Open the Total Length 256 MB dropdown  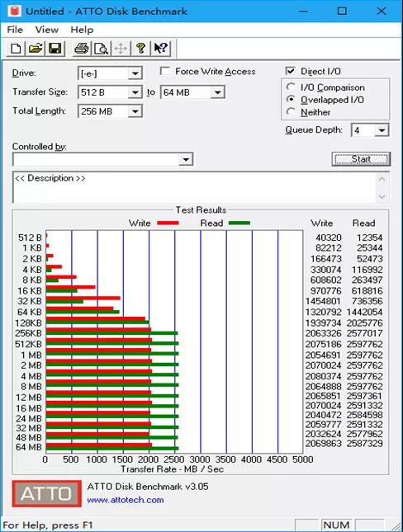tap(135, 111)
